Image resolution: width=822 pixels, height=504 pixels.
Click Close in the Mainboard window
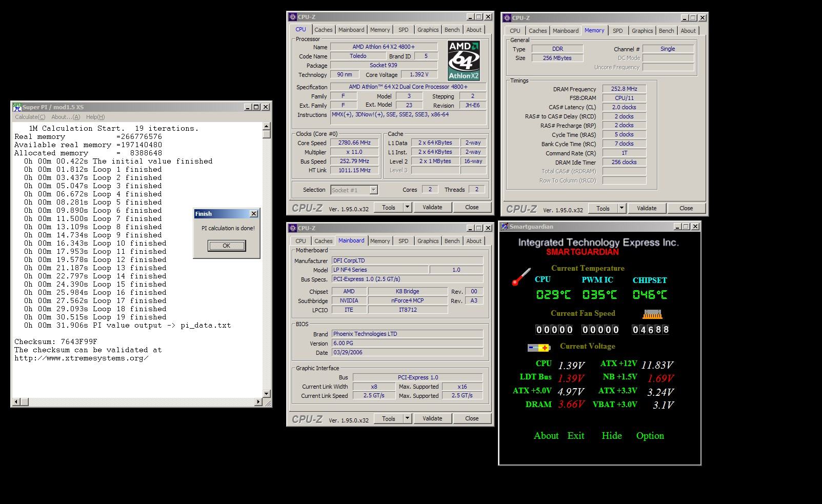click(x=472, y=418)
